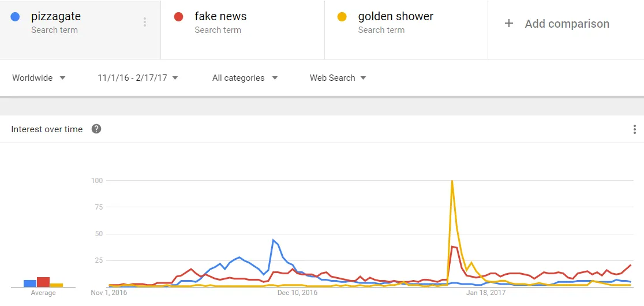Image resolution: width=644 pixels, height=306 pixels.
Task: Open Interest over time chart options menu
Action: [x=635, y=129]
